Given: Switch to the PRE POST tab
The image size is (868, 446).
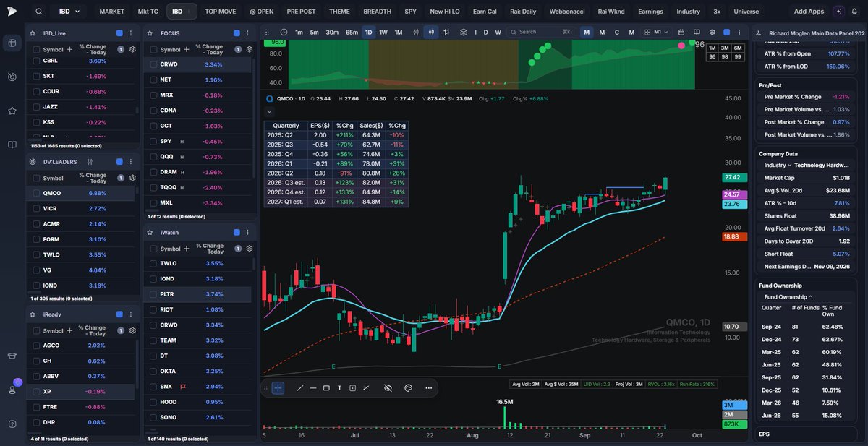Looking at the screenshot, I should [x=301, y=12].
